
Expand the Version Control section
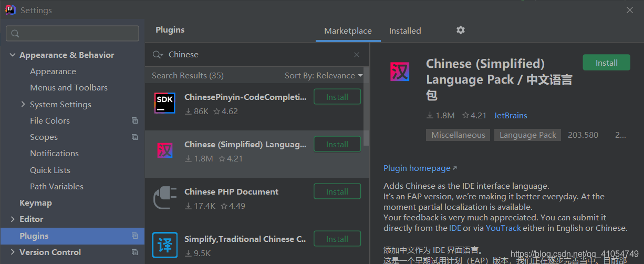tap(13, 252)
